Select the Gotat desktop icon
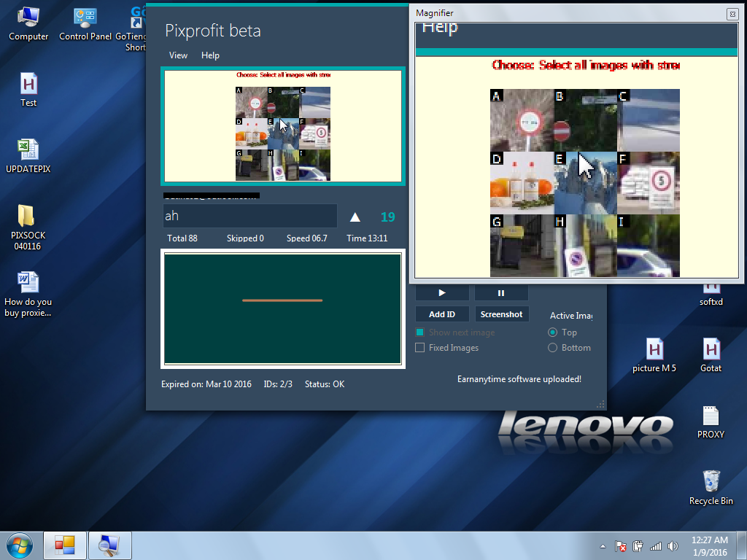747x560 pixels. point(711,355)
